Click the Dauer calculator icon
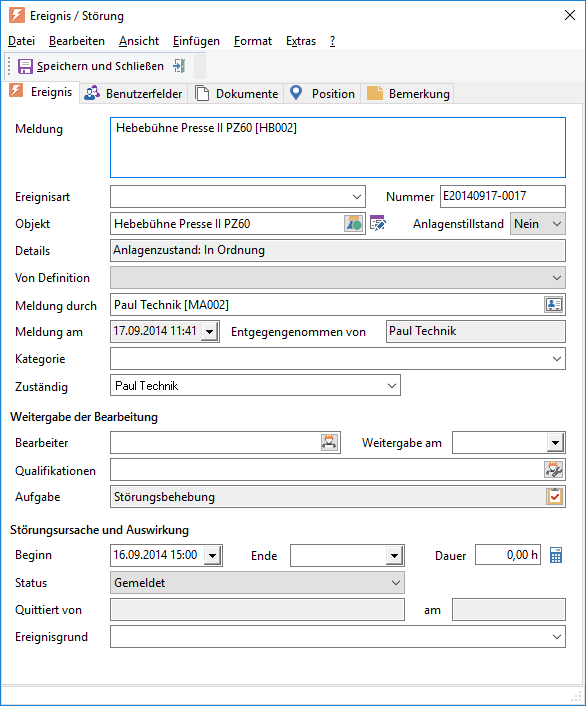This screenshot has height=706, width=586. pos(556,555)
